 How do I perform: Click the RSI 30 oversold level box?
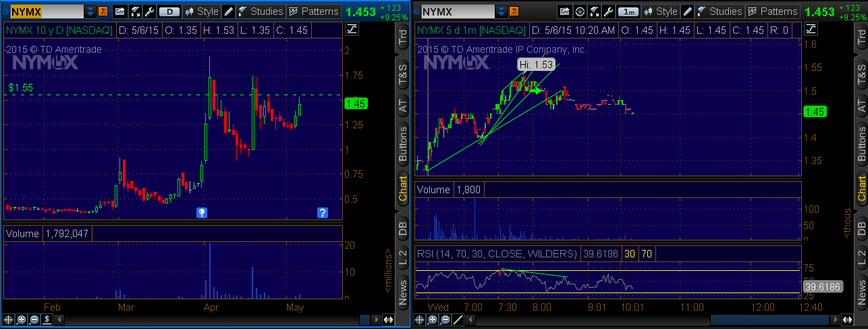[x=629, y=253]
